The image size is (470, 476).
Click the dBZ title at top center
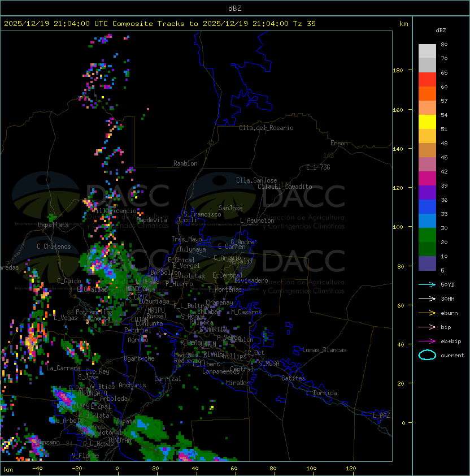(x=235, y=8)
